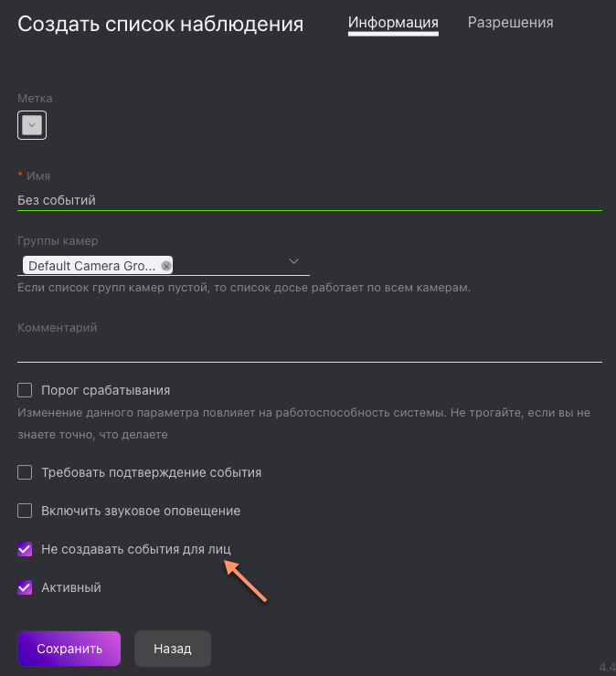
Task: Select the Информация tab
Action: 393,23
